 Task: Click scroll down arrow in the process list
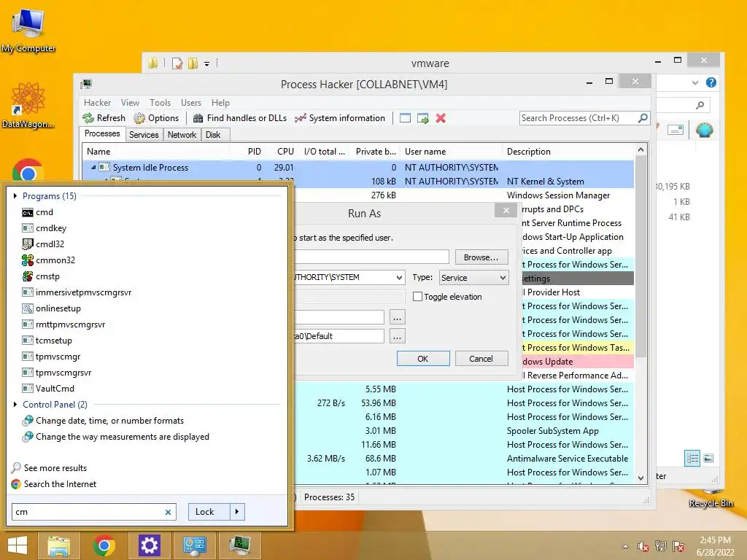[x=640, y=478]
